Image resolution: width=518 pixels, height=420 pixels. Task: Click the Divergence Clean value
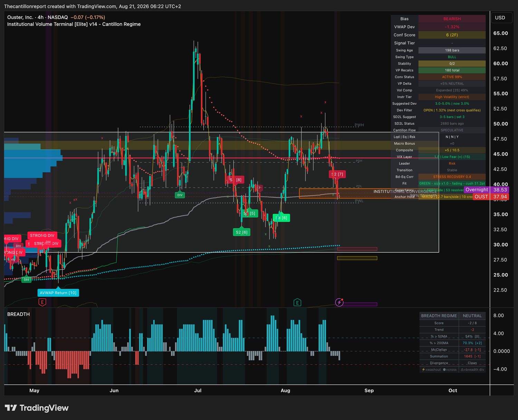coord(472,363)
